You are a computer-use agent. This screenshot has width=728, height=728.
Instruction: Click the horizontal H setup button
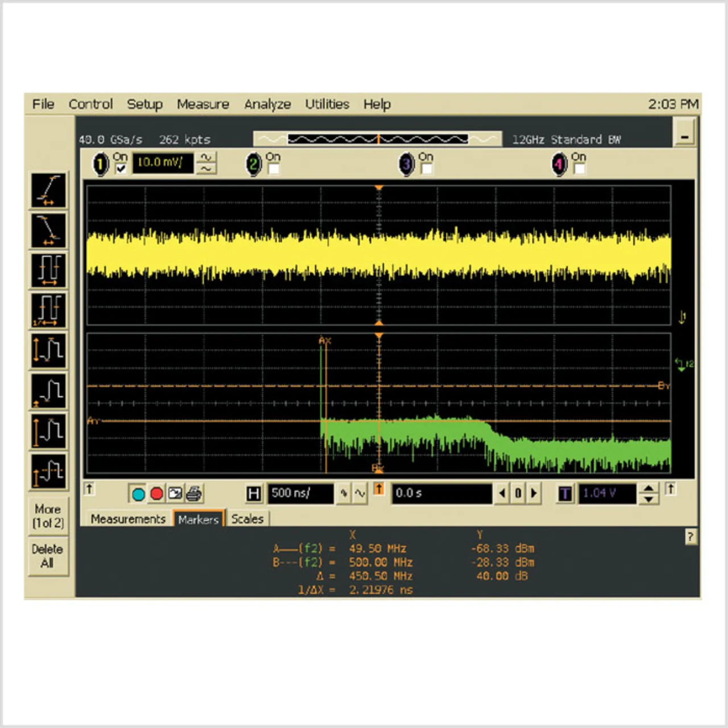tap(254, 494)
